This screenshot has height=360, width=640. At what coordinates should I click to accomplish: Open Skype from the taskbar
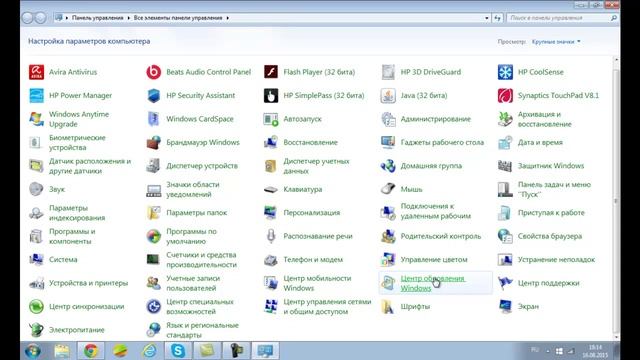coord(178,351)
